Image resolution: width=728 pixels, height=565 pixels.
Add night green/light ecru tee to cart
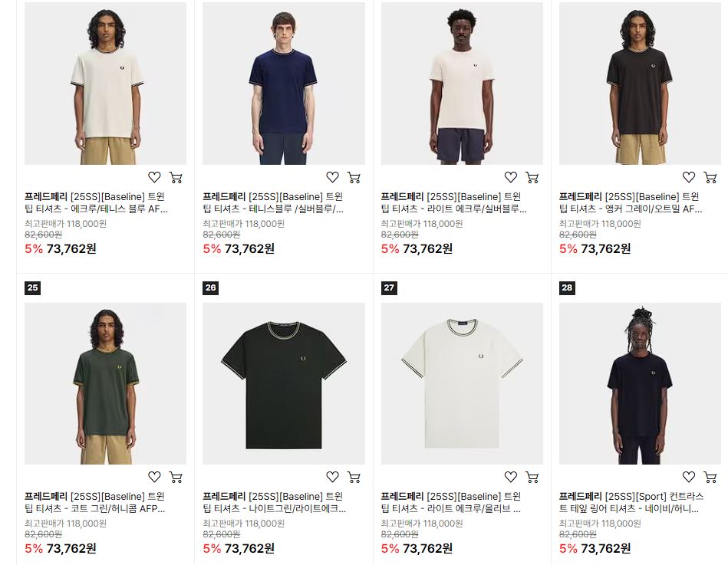tap(354, 477)
